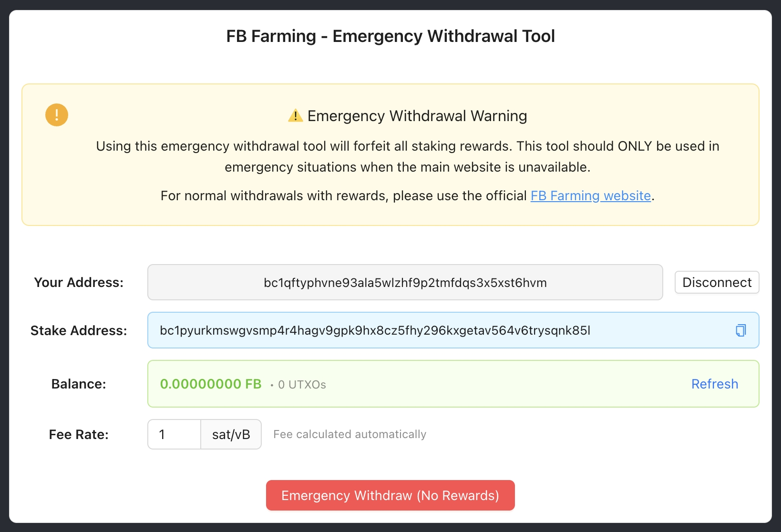Click the Emergency Withdrawal Warning heading
This screenshot has height=532, width=781.
pos(417,116)
